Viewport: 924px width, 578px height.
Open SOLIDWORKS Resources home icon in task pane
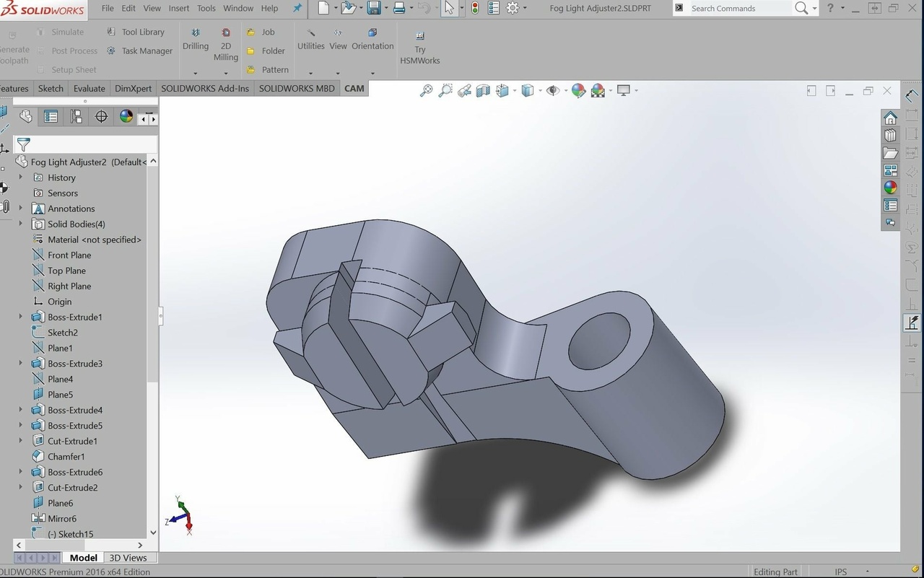890,118
